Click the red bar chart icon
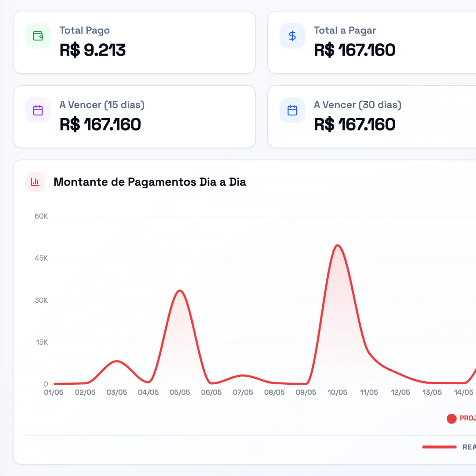 point(35,182)
